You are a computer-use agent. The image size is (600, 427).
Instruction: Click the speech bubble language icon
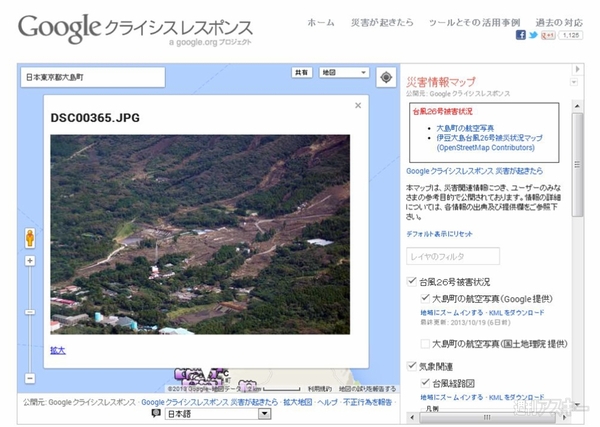tap(155, 413)
